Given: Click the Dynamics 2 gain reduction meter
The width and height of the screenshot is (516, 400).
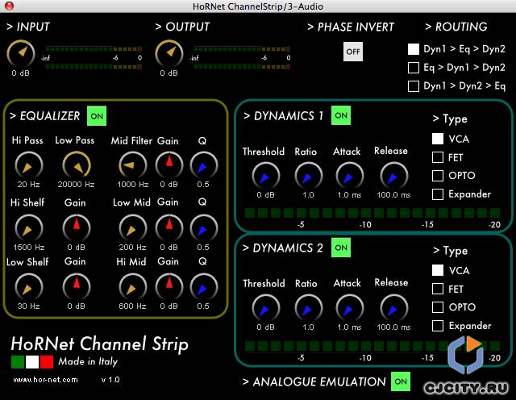Looking at the screenshot, I should 372,346.
